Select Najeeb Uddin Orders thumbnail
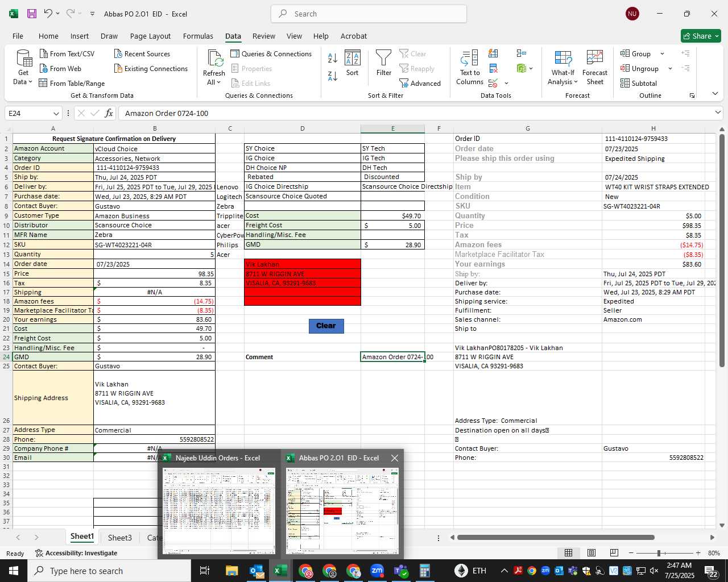This screenshot has width=728, height=582. pyautogui.click(x=219, y=510)
